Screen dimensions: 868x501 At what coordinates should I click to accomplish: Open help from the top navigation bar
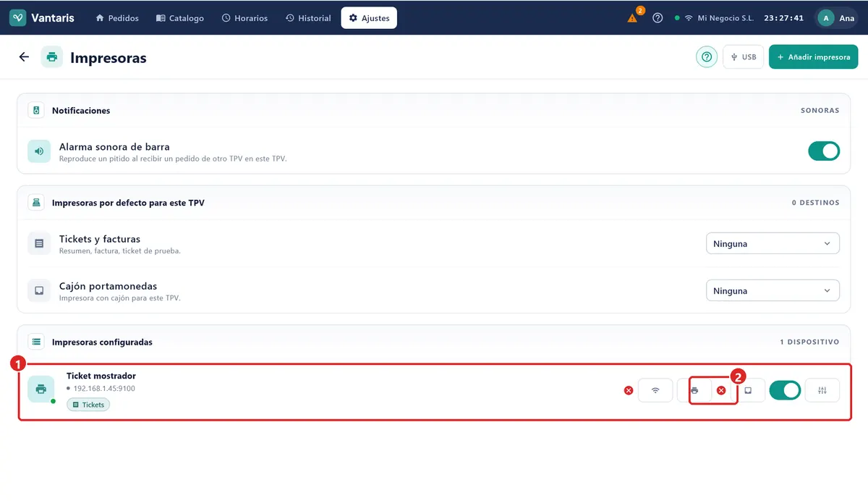pyautogui.click(x=658, y=18)
